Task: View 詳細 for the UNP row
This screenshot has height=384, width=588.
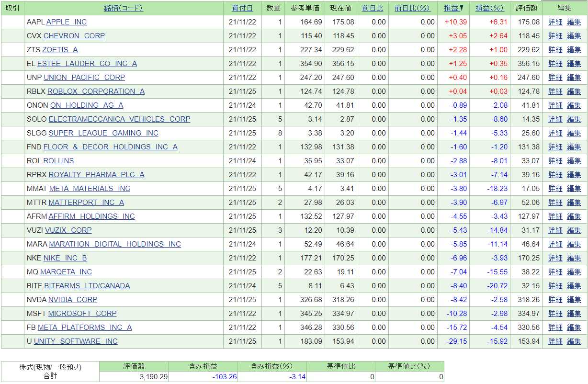Action: coord(555,78)
